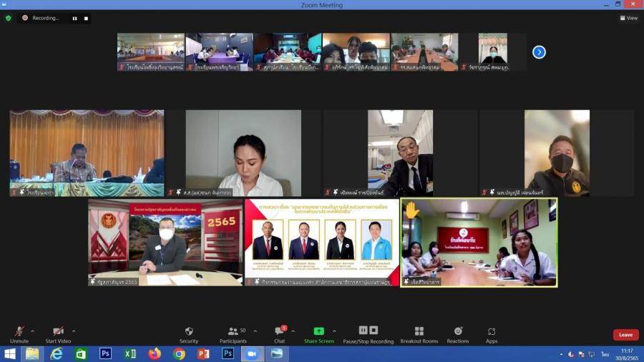This screenshot has width=644, height=362.
Task: Pause recording from top-left recording indicator
Action: click(74, 18)
